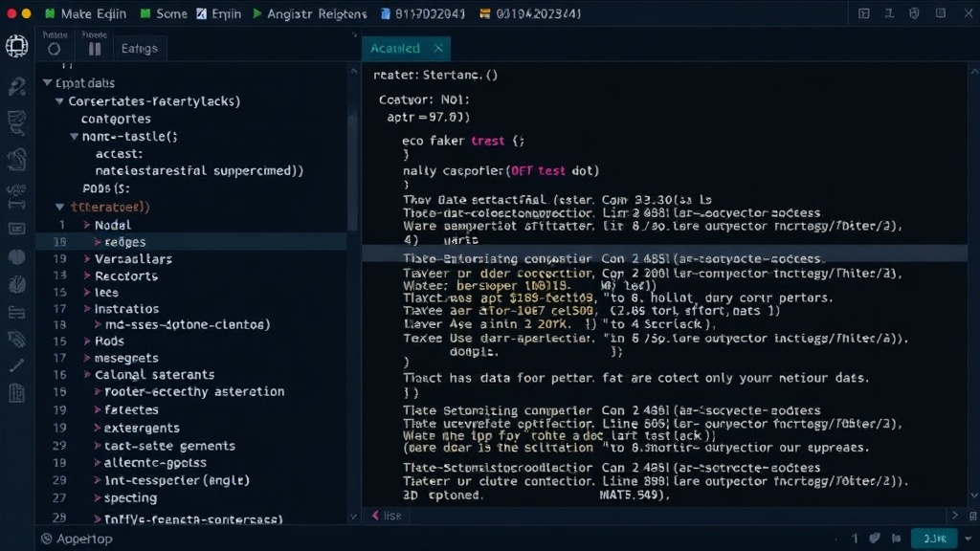Open the Eatngs tab
Screen dimensions: 980x551
(140, 48)
